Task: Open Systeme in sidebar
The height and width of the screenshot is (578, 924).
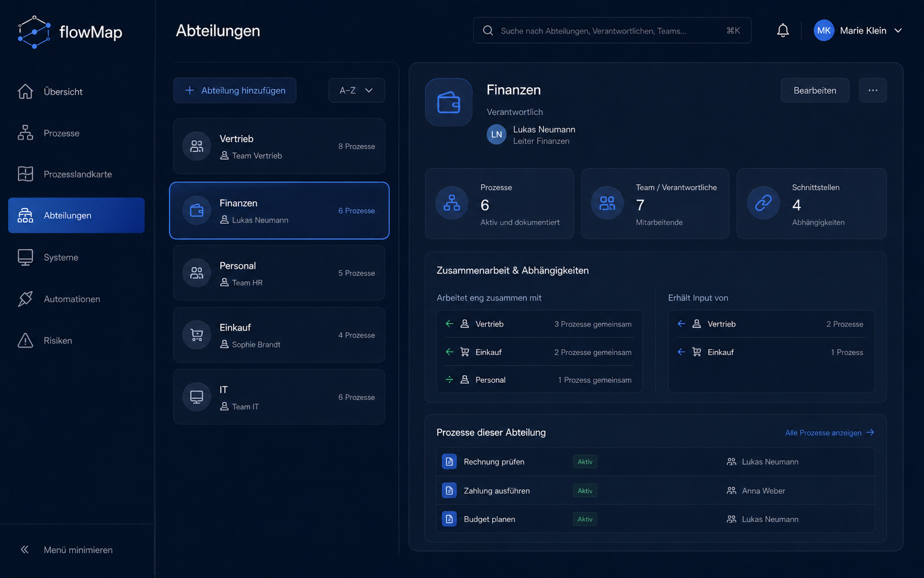Action: [76, 257]
